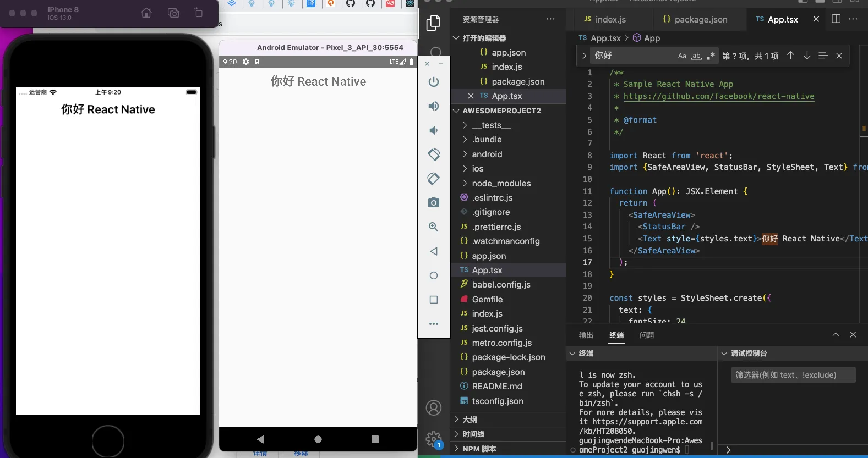Image resolution: width=868 pixels, height=458 pixels.
Task: Open the 问题 panel tab
Action: click(x=647, y=335)
